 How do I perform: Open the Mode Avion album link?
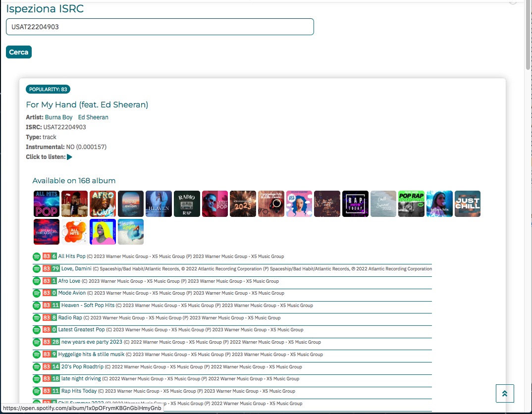72,293
